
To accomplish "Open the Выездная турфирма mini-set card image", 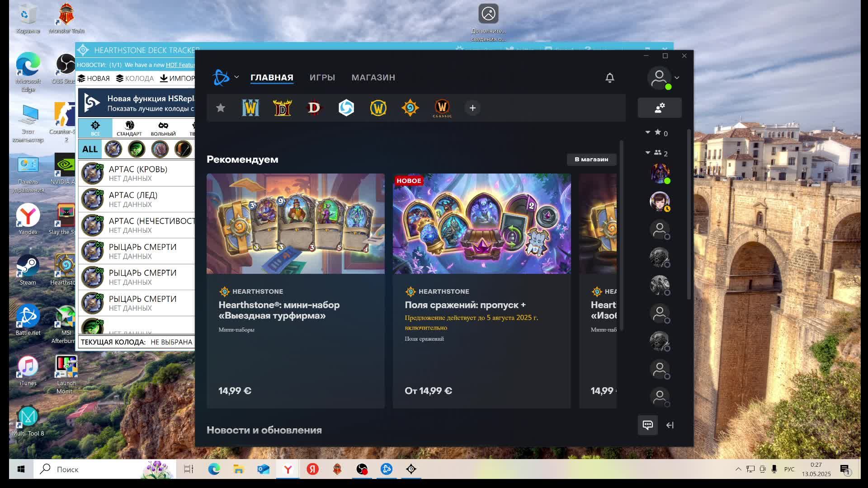I will pyautogui.click(x=296, y=224).
